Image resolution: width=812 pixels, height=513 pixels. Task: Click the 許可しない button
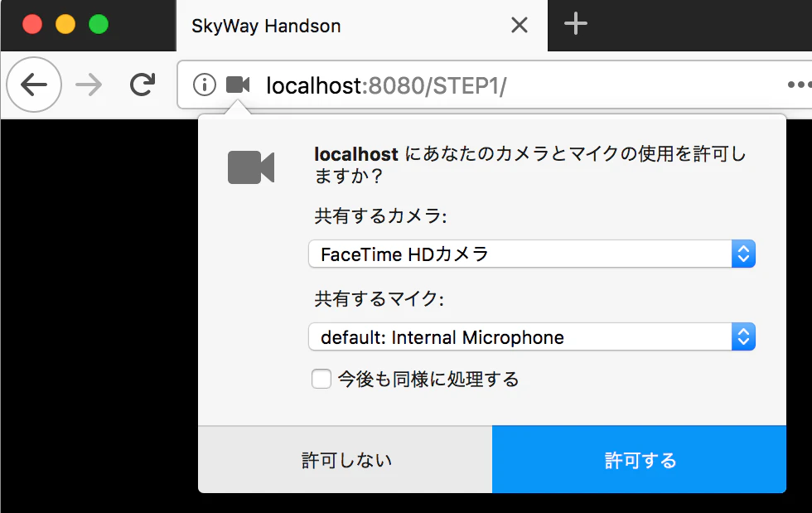346,460
